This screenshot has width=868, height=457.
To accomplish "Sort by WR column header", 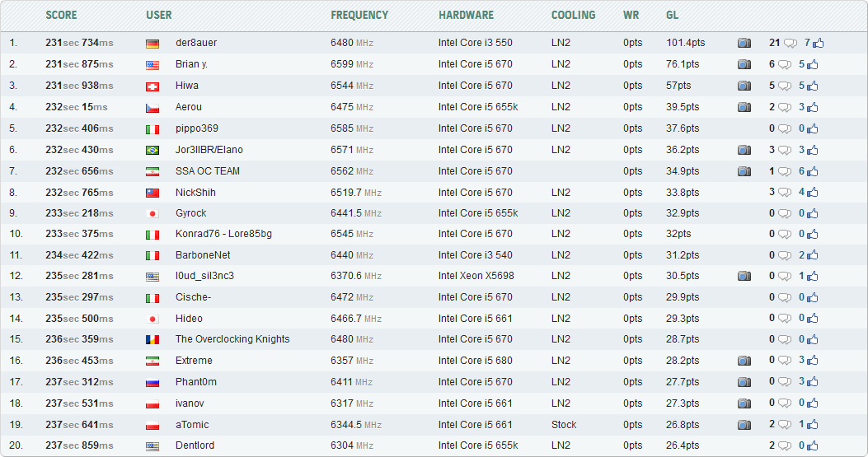I will [x=631, y=15].
